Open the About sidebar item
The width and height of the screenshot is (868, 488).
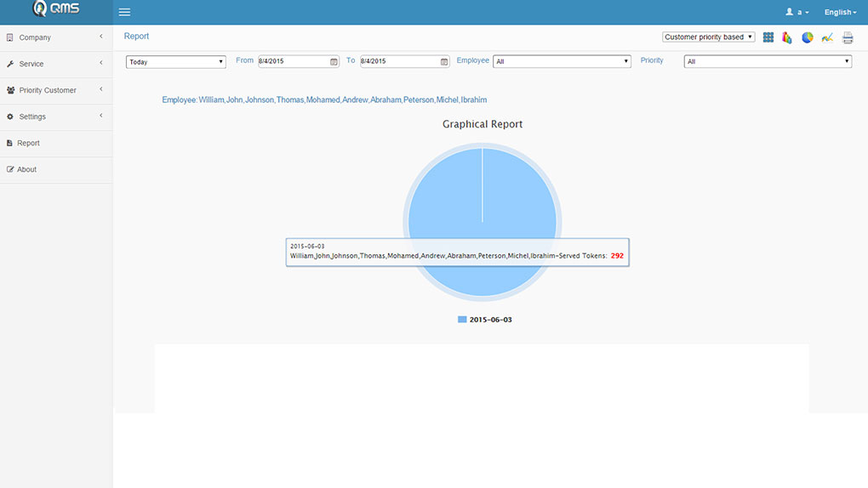(26, 169)
